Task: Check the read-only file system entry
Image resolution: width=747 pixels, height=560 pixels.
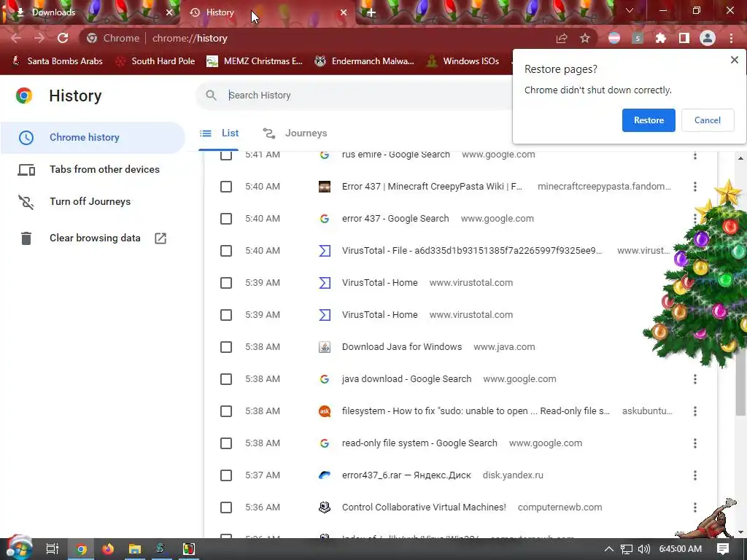Action: click(226, 443)
